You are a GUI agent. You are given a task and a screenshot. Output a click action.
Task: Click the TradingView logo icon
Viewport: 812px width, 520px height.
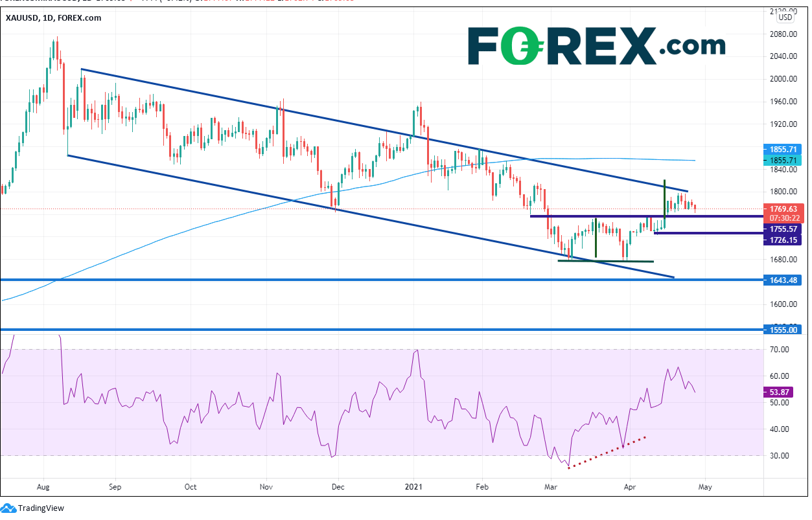click(8, 508)
